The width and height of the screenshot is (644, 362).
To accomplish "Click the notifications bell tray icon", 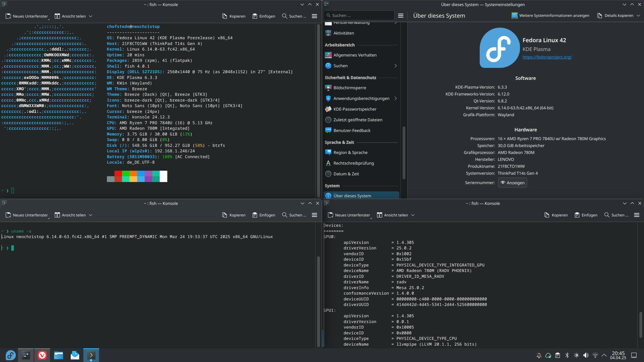I will (539, 355).
